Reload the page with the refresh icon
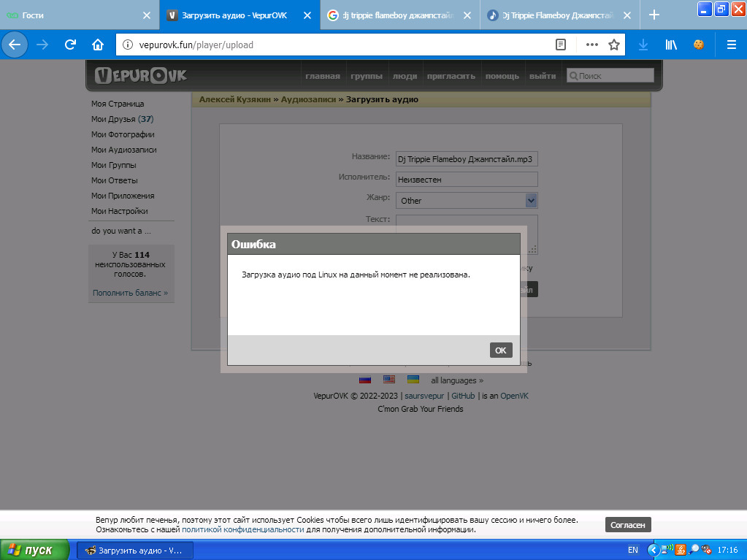 click(x=70, y=45)
